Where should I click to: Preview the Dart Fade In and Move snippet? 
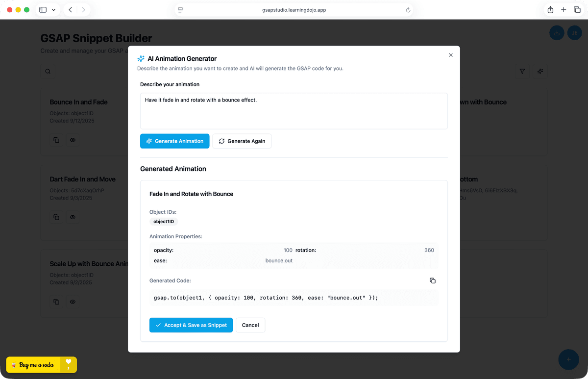point(73,217)
